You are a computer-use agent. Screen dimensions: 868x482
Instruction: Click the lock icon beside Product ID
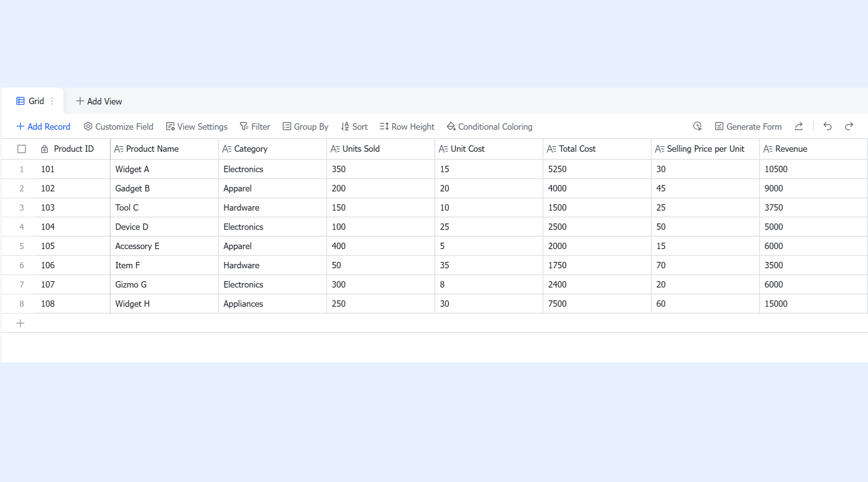coord(45,149)
